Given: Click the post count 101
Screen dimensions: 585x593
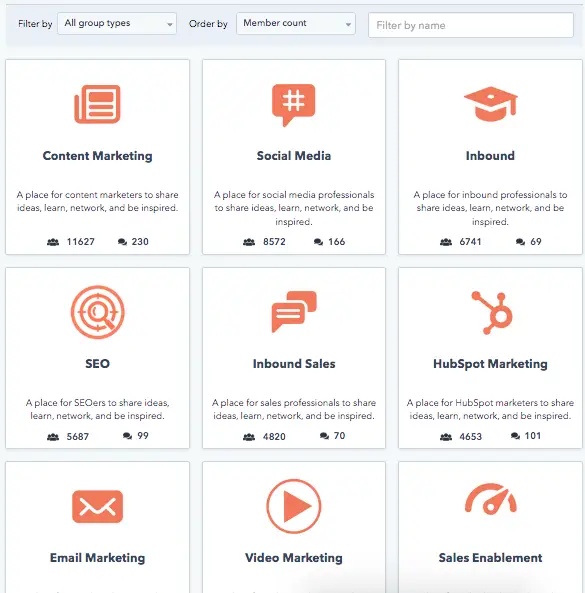Looking at the screenshot, I should 533,436.
